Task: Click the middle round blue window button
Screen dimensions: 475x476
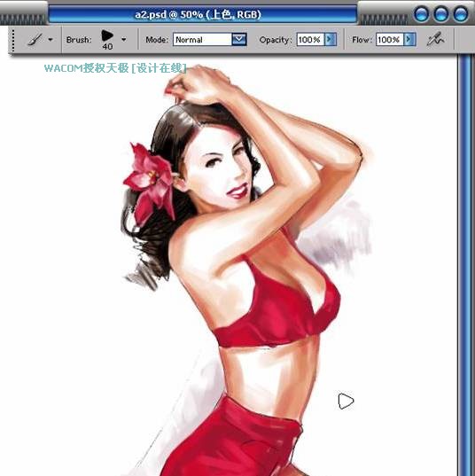Action: [x=441, y=14]
